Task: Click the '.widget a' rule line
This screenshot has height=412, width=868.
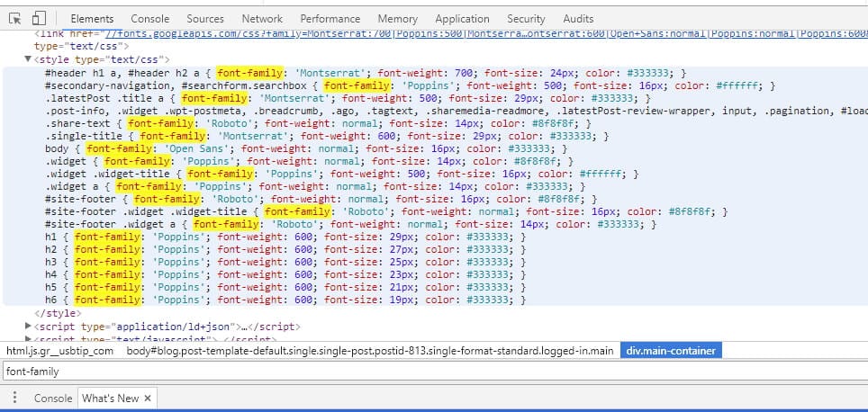Action: pos(315,186)
